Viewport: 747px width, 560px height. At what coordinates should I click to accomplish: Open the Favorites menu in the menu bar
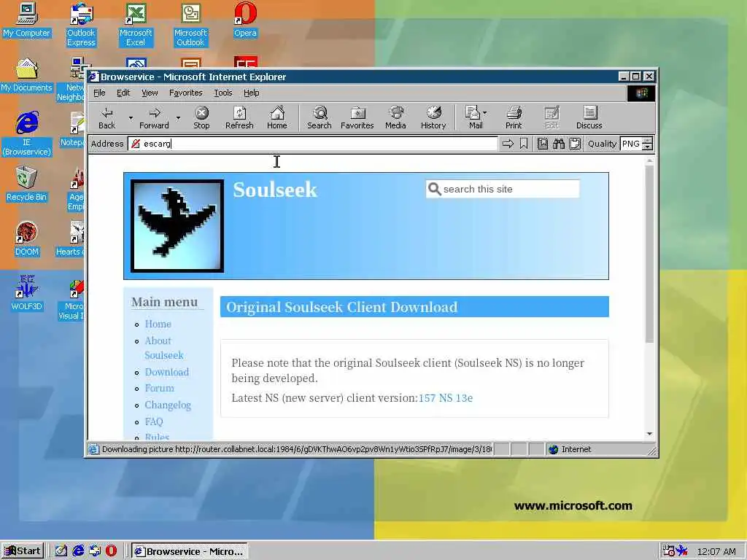186,93
